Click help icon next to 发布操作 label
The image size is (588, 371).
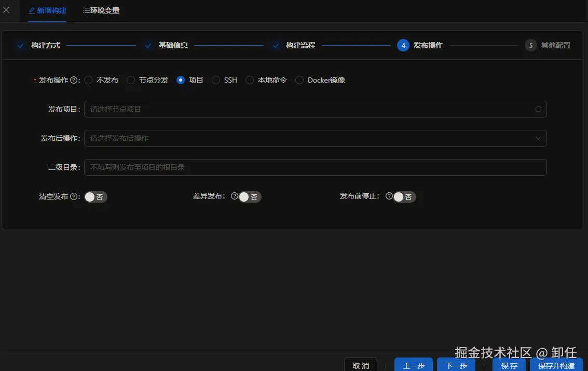click(74, 80)
